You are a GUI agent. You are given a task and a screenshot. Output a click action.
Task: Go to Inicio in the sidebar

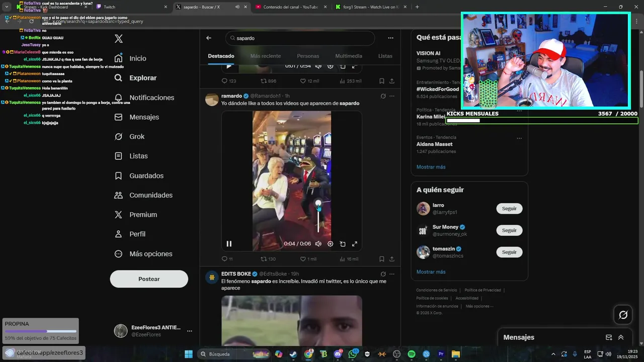(x=130, y=58)
